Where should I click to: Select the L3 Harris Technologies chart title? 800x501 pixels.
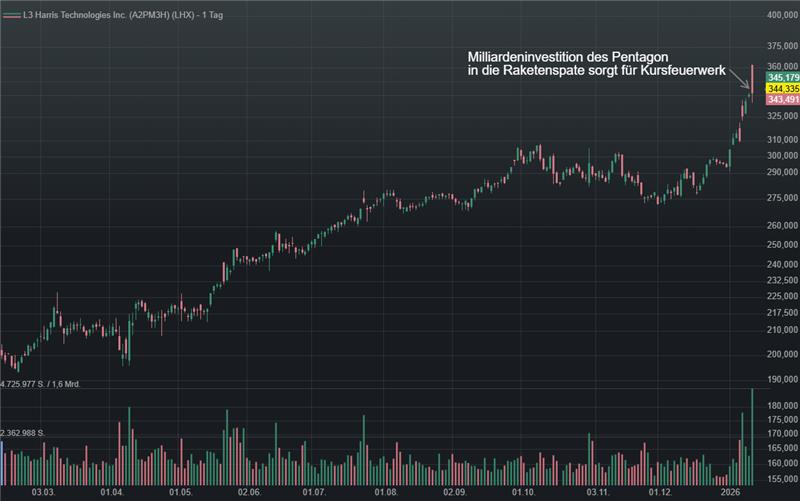[x=123, y=15]
